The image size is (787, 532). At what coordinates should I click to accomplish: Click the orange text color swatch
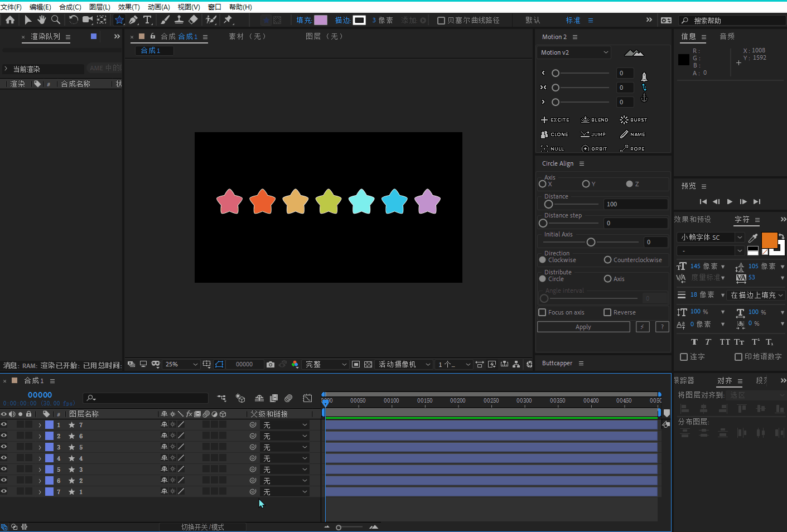(x=769, y=240)
